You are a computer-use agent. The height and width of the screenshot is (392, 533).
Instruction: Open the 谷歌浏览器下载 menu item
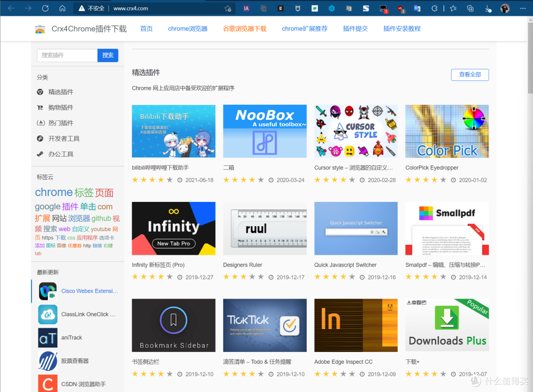[245, 29]
